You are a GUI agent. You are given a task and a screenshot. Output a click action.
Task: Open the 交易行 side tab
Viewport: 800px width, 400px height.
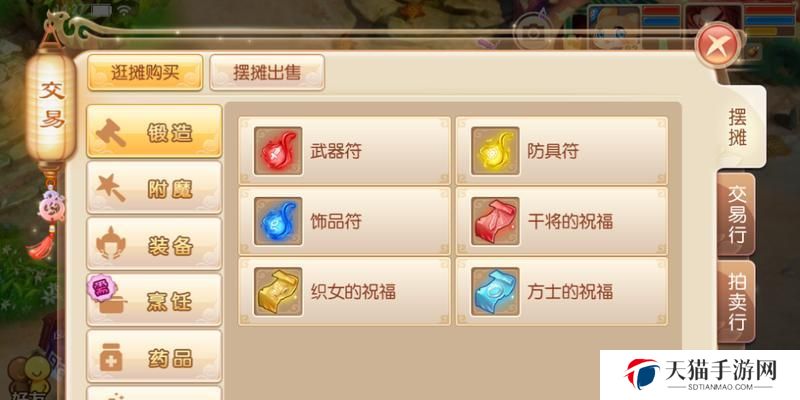tap(737, 214)
